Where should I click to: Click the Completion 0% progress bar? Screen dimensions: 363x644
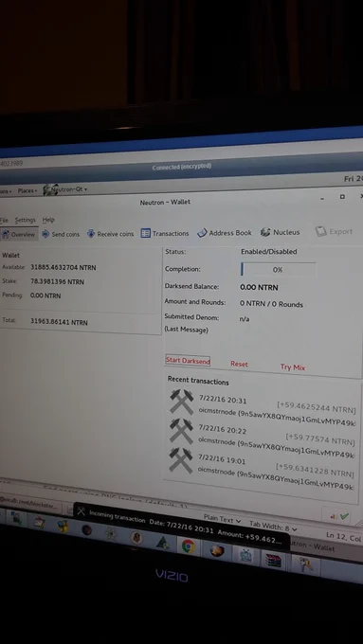pos(279,270)
